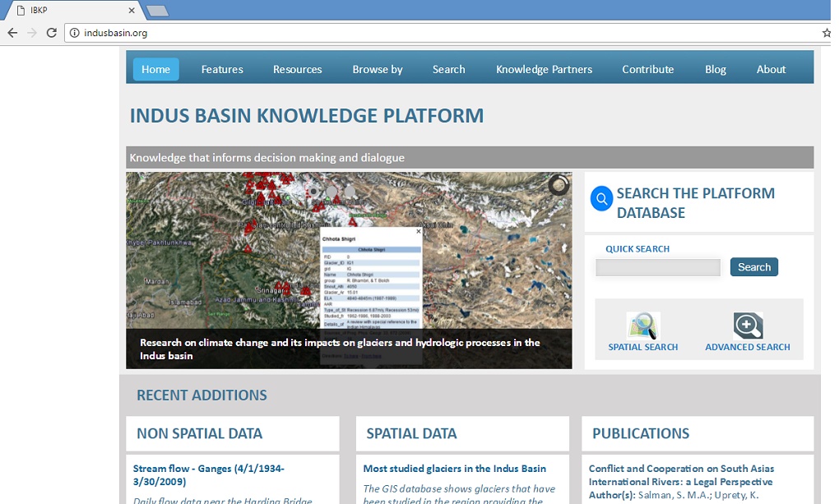839x504 pixels.
Task: Open the Resources menu
Action: [298, 69]
